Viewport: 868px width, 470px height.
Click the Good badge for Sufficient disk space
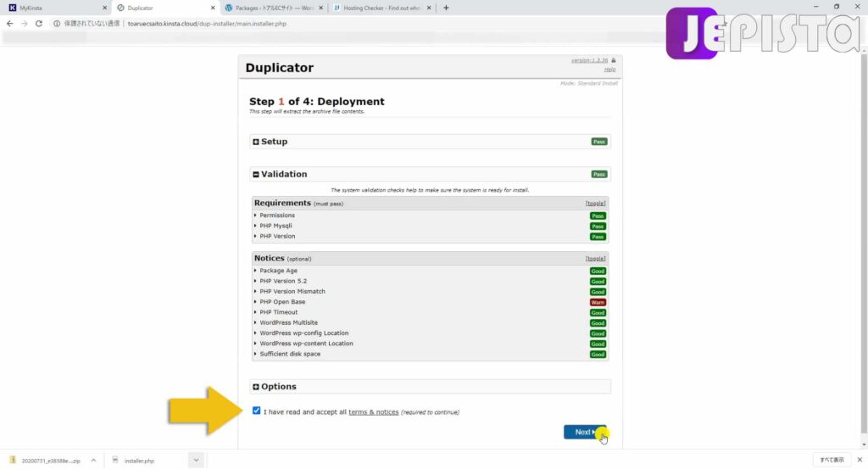pos(598,355)
